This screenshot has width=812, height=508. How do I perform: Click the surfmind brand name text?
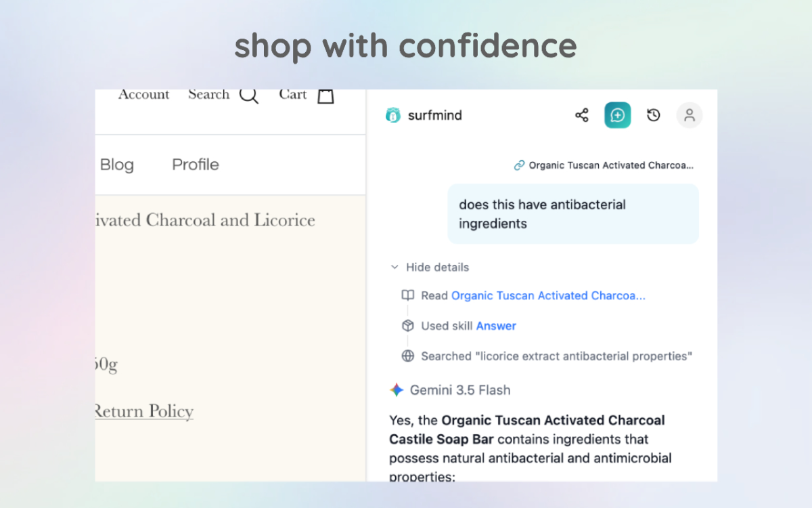pyautogui.click(x=435, y=115)
